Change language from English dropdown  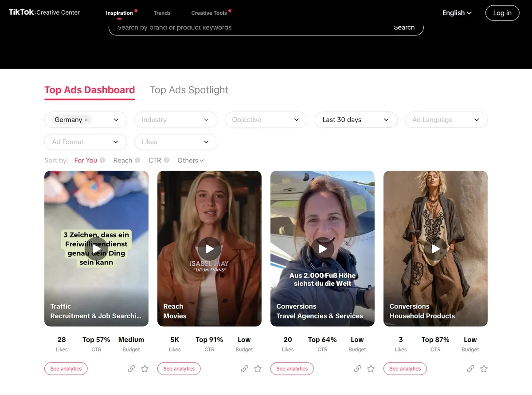tap(457, 13)
